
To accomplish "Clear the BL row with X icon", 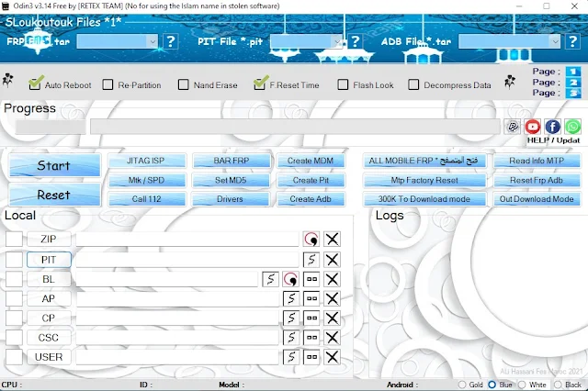I will point(332,279).
